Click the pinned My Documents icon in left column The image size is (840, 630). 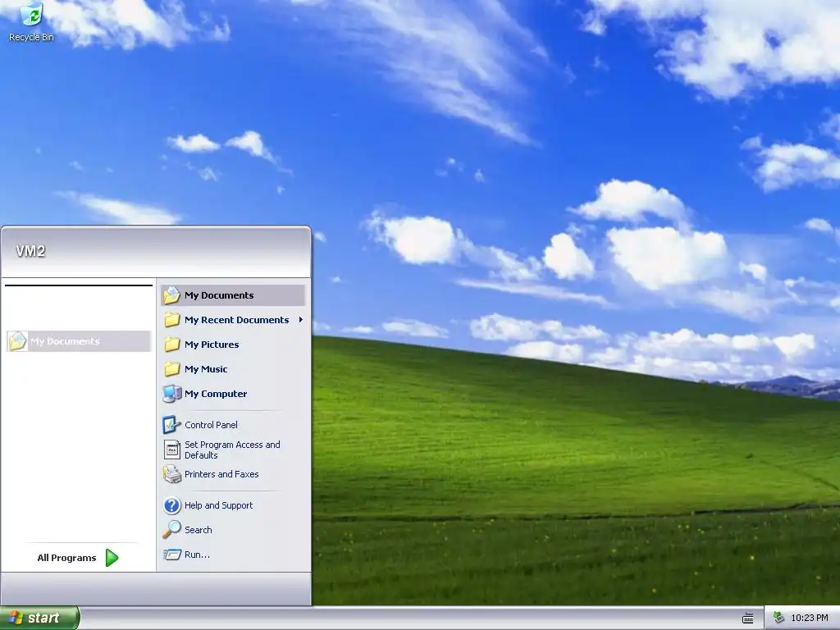click(x=17, y=341)
